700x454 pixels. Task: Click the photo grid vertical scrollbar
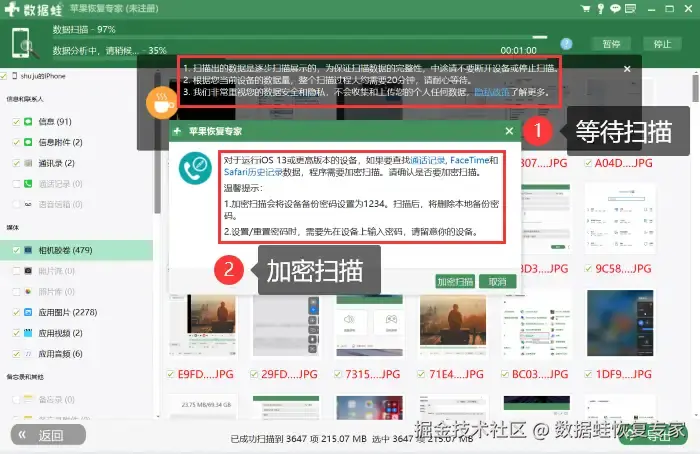pyautogui.click(x=696, y=88)
